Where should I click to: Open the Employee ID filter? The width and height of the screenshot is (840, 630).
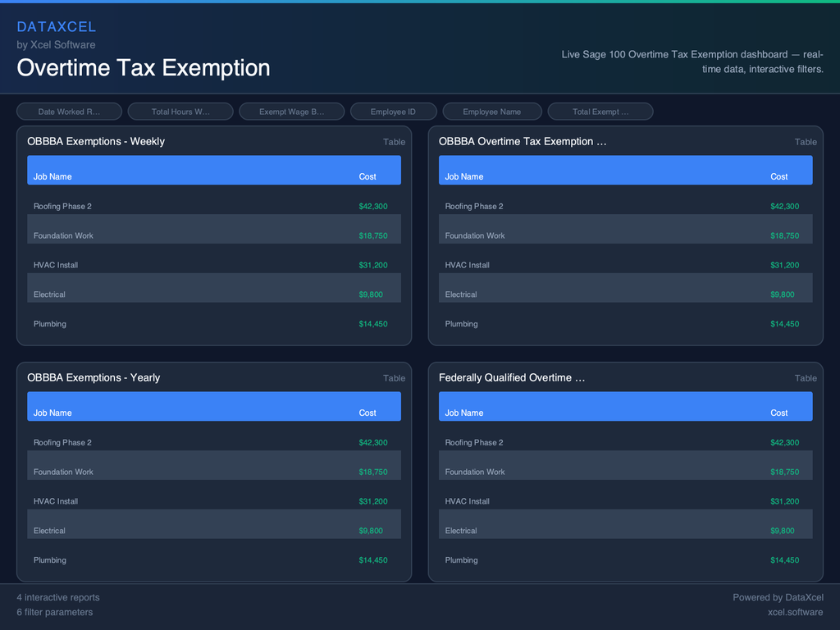394,111
